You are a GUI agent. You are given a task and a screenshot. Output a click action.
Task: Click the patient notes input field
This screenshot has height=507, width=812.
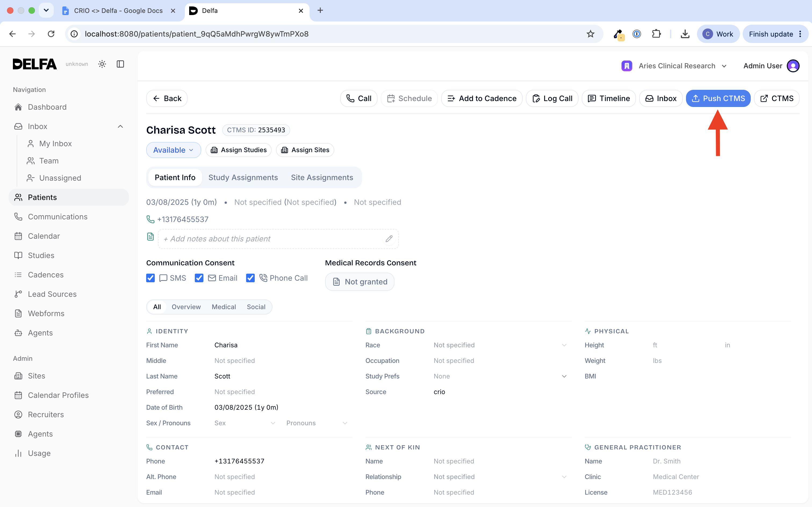coord(278,239)
